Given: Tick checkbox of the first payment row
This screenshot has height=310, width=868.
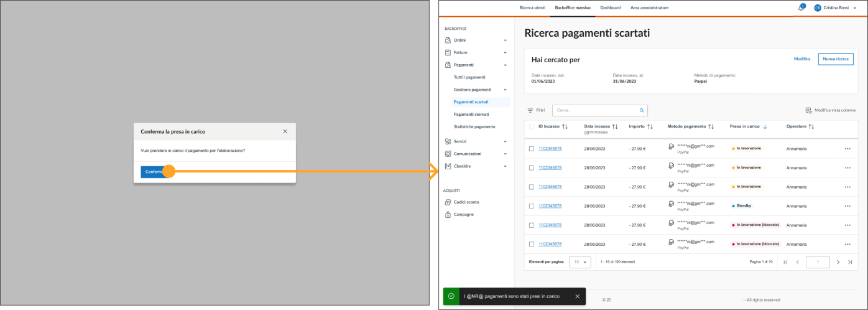Looking at the screenshot, I should click(x=531, y=149).
